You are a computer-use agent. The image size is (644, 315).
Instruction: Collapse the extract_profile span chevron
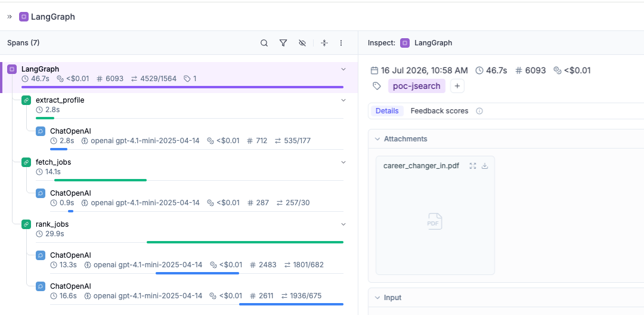(344, 100)
